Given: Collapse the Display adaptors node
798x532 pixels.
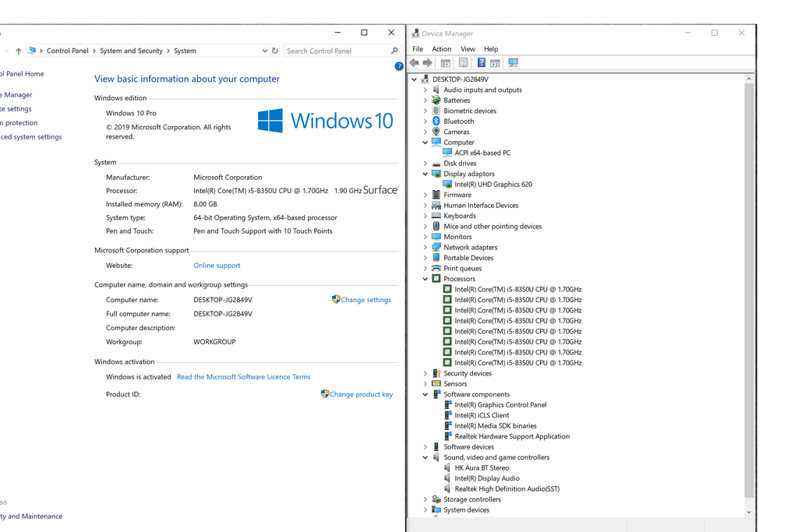Looking at the screenshot, I should click(425, 174).
